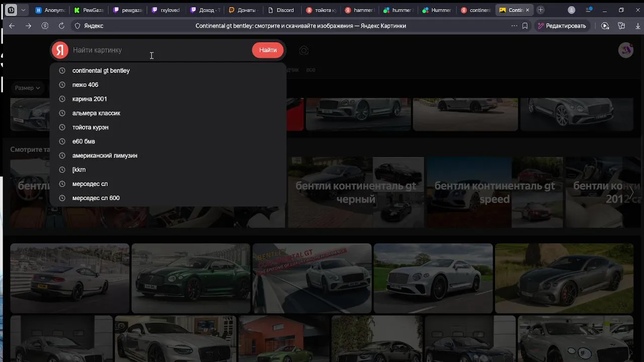Switch to the Донаты tab
The width and height of the screenshot is (644, 362).
coord(243,10)
